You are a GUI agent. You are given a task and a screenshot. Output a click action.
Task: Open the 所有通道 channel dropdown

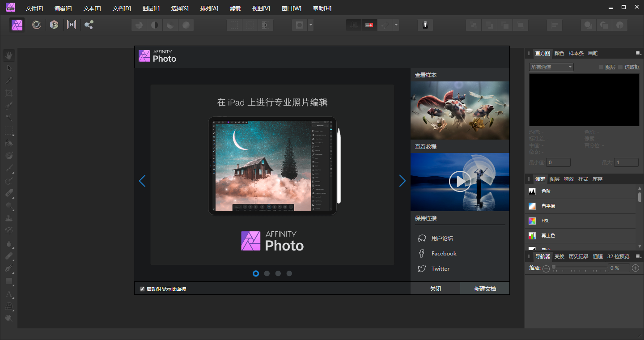point(551,67)
